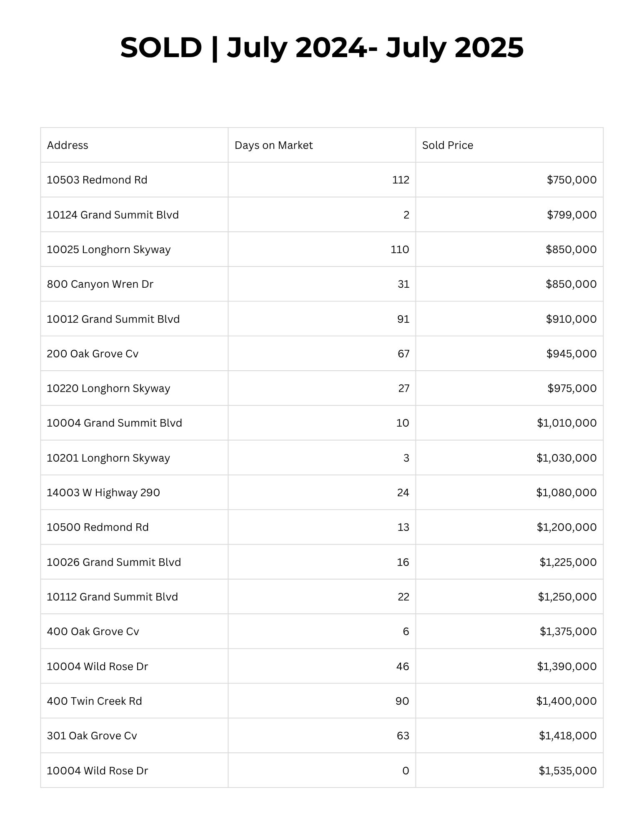Select the $1,535,000 sold price value
This screenshot has width=644, height=834.
tap(567, 771)
